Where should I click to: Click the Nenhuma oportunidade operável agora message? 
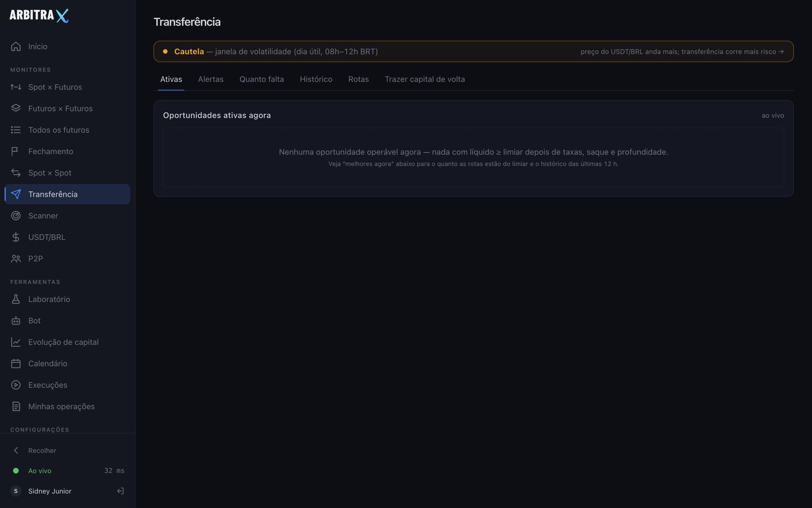[473, 152]
